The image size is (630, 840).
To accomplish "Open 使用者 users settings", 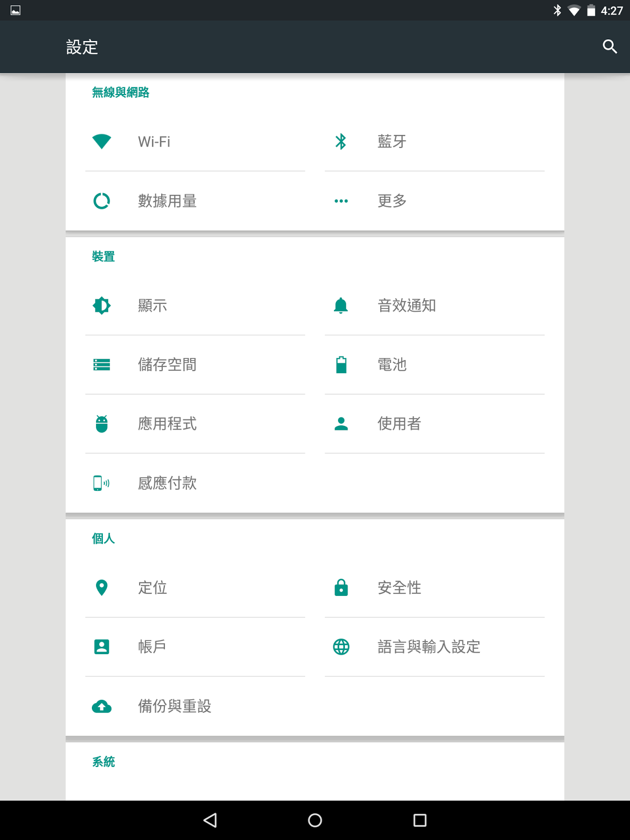I will (399, 424).
